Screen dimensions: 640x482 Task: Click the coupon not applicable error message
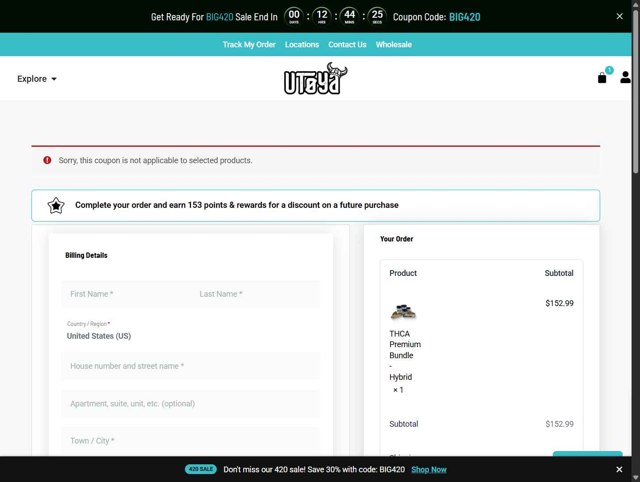coord(155,160)
